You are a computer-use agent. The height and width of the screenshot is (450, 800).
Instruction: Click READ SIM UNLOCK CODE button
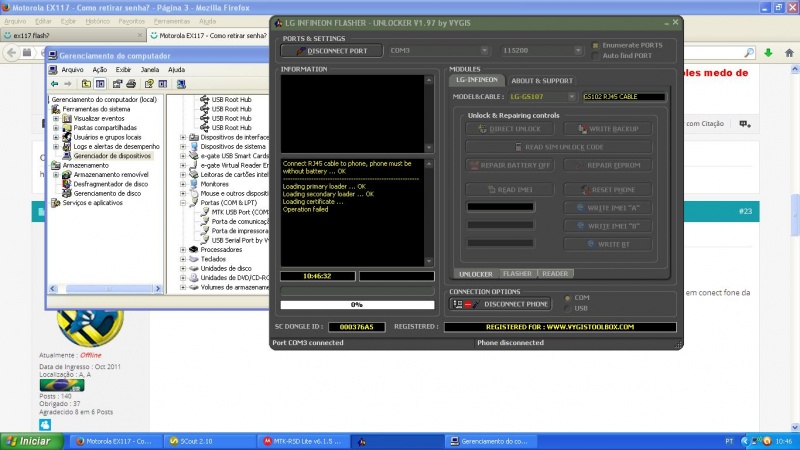559,147
